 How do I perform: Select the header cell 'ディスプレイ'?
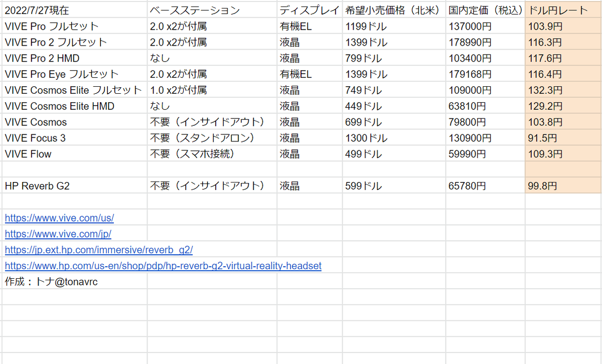[310, 11]
